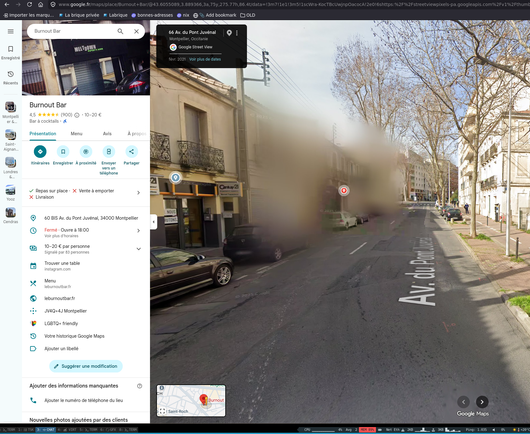Viewport: 530px width, 434px height.
Task: Open the hamburger menu in the sidebar
Action: coord(11,31)
